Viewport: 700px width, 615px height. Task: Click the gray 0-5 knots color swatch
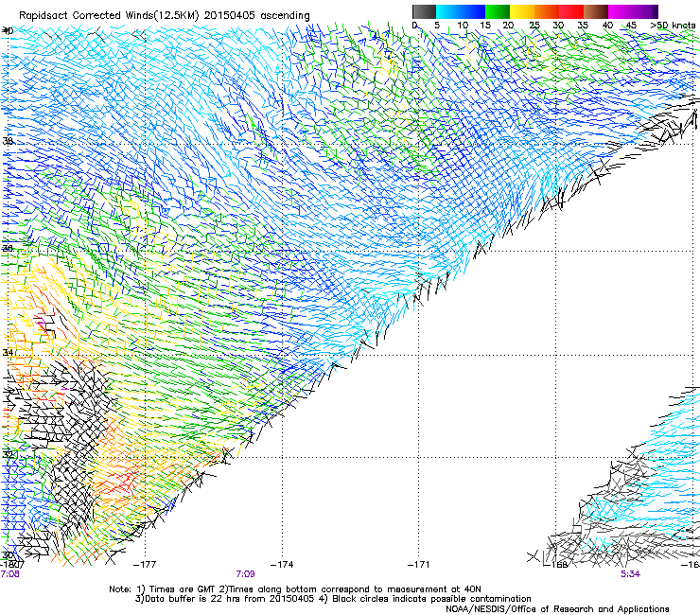pyautogui.click(x=424, y=11)
